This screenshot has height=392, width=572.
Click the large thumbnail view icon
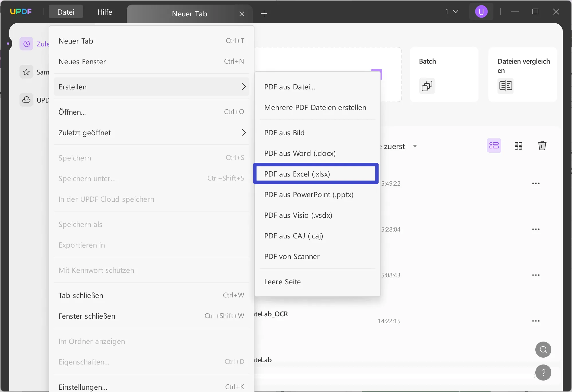(518, 146)
